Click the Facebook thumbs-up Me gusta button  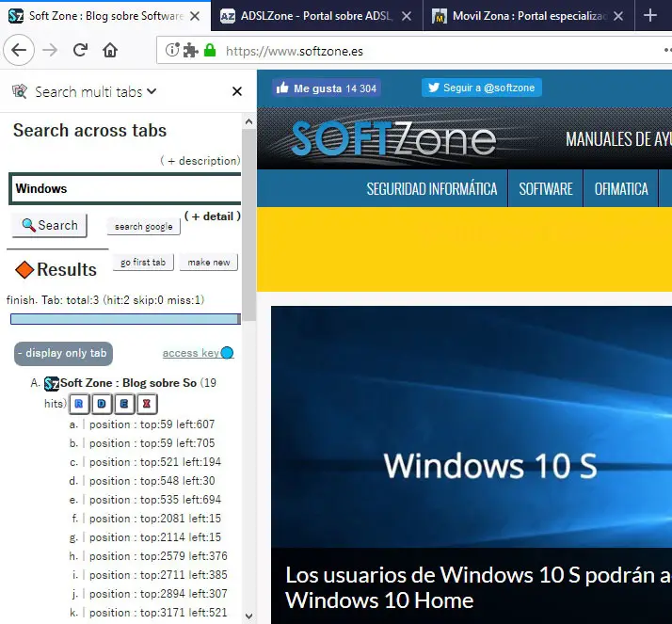[x=327, y=88]
